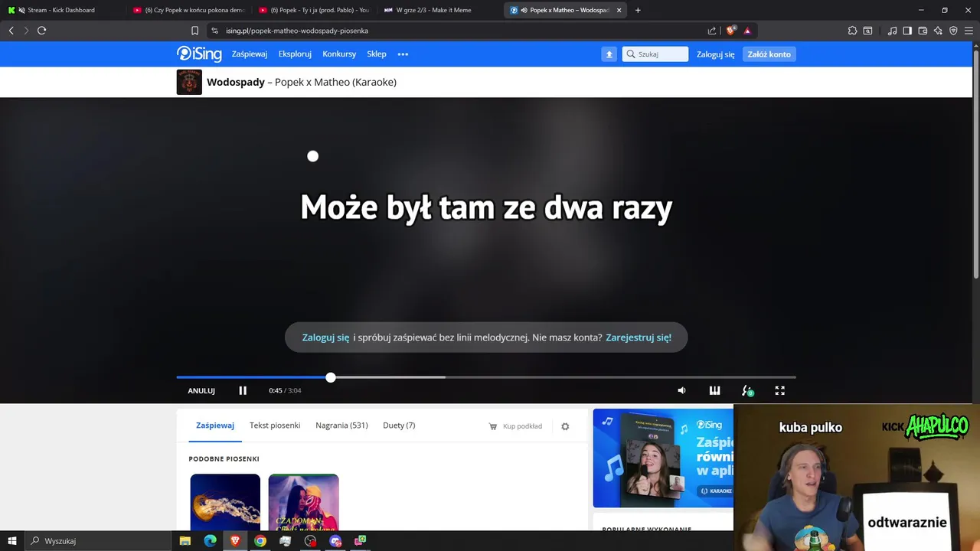
Task: Open the browser hamburger main menu
Action: pos(969,31)
